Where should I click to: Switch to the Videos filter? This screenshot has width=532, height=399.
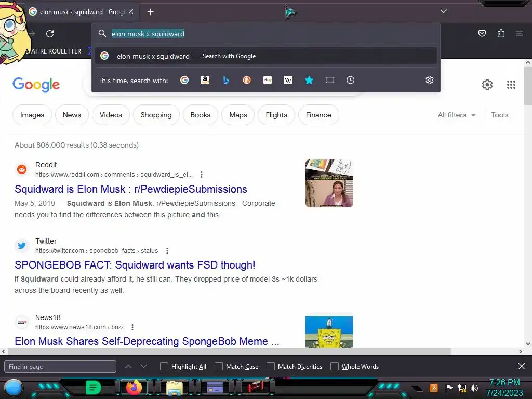[x=111, y=115]
